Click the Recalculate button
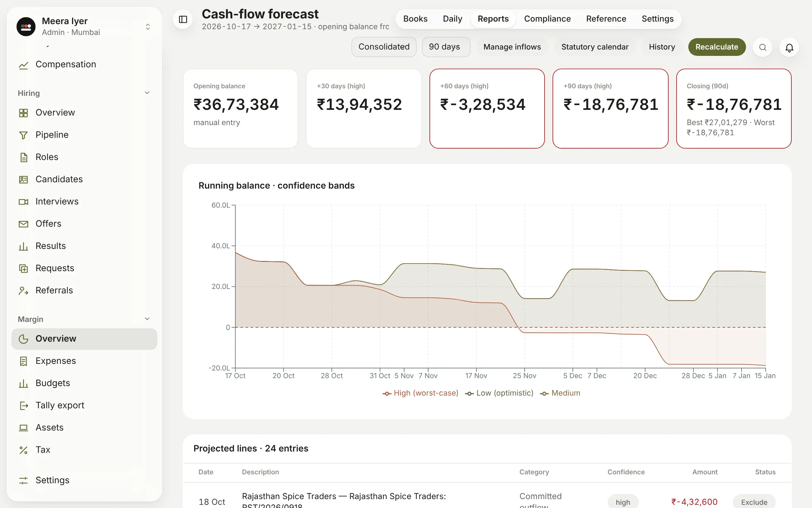The height and width of the screenshot is (508, 812). click(x=717, y=47)
